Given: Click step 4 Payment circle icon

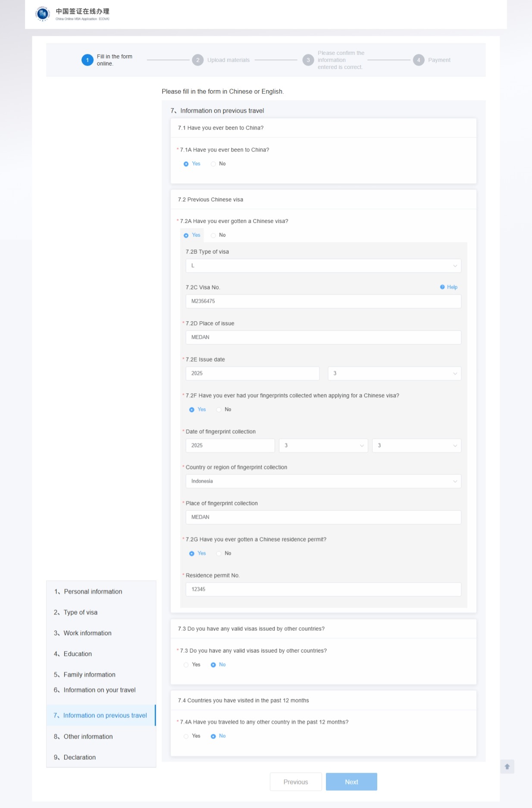Looking at the screenshot, I should 418,60.
